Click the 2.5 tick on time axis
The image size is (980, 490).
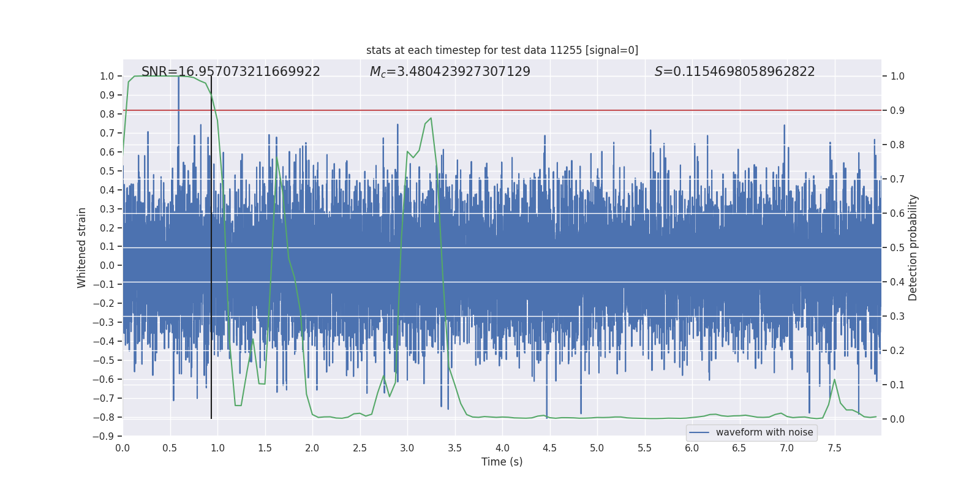(360, 448)
